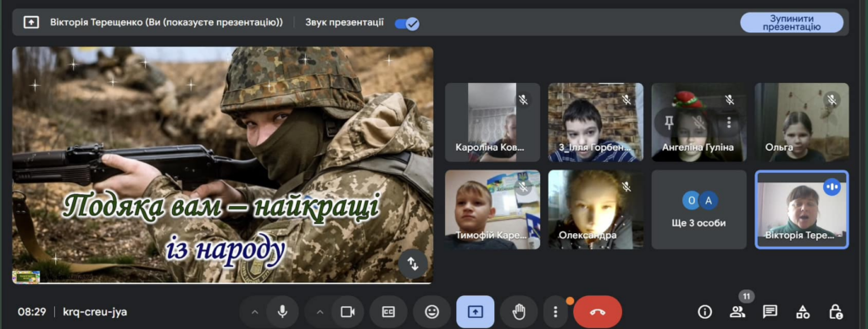
Task: Toggle the Звук презентації switch
Action: [407, 23]
